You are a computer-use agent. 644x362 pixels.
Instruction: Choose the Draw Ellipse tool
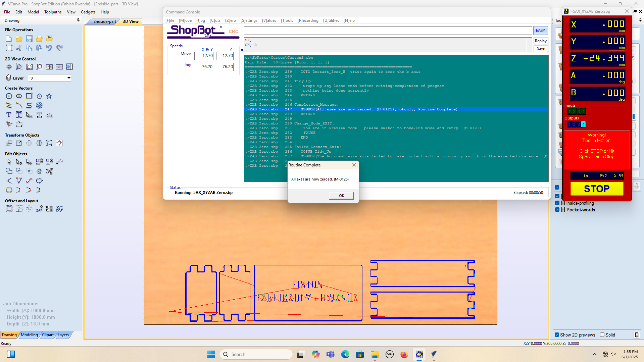(19, 96)
